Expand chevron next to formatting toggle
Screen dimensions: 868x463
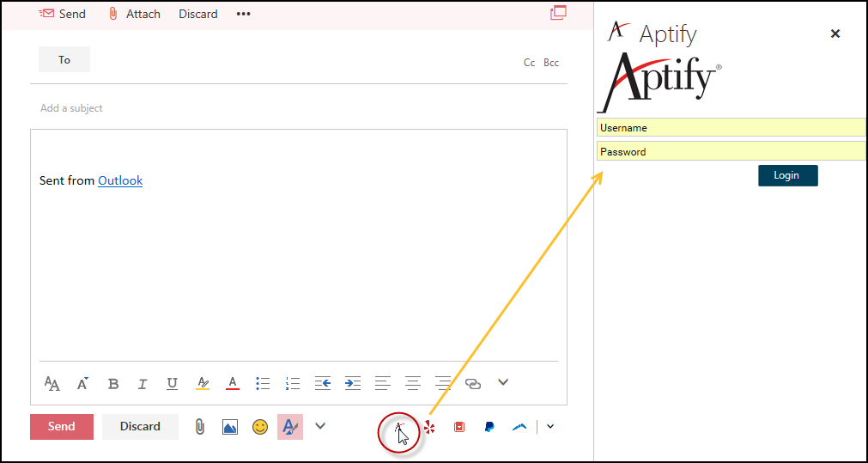coord(320,425)
